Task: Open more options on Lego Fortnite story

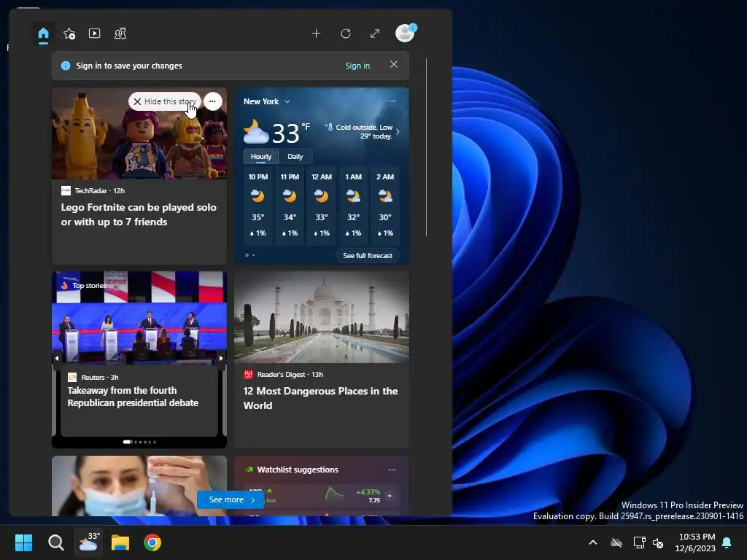Action: [x=212, y=101]
